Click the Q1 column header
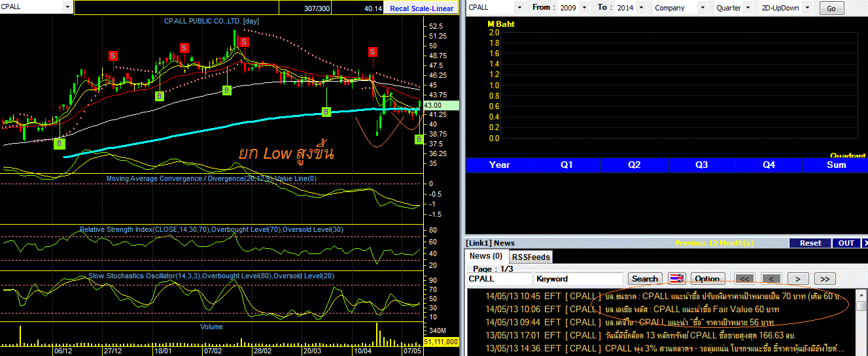Viewport: 868px width, 356px height. click(566, 165)
